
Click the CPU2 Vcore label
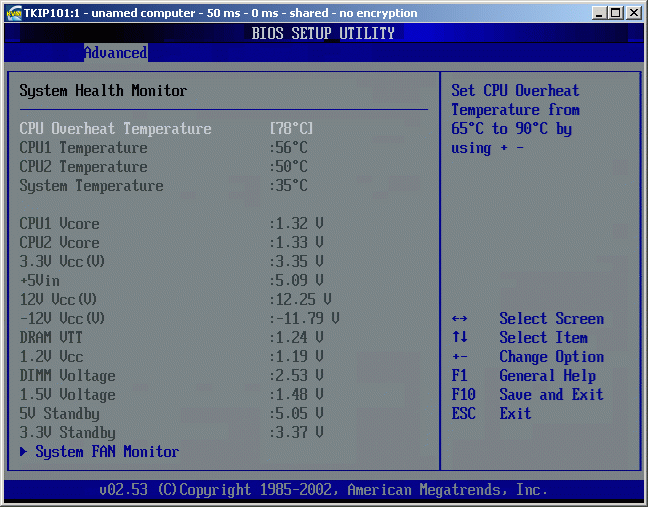60,243
